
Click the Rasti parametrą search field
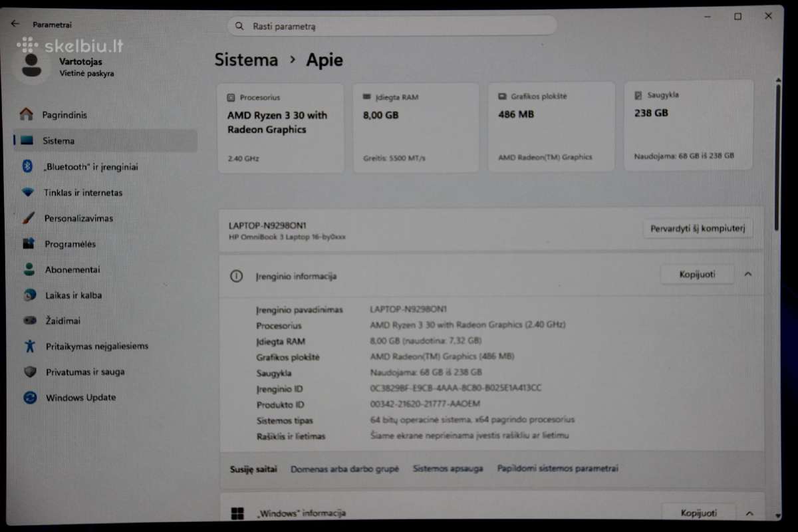[392, 26]
